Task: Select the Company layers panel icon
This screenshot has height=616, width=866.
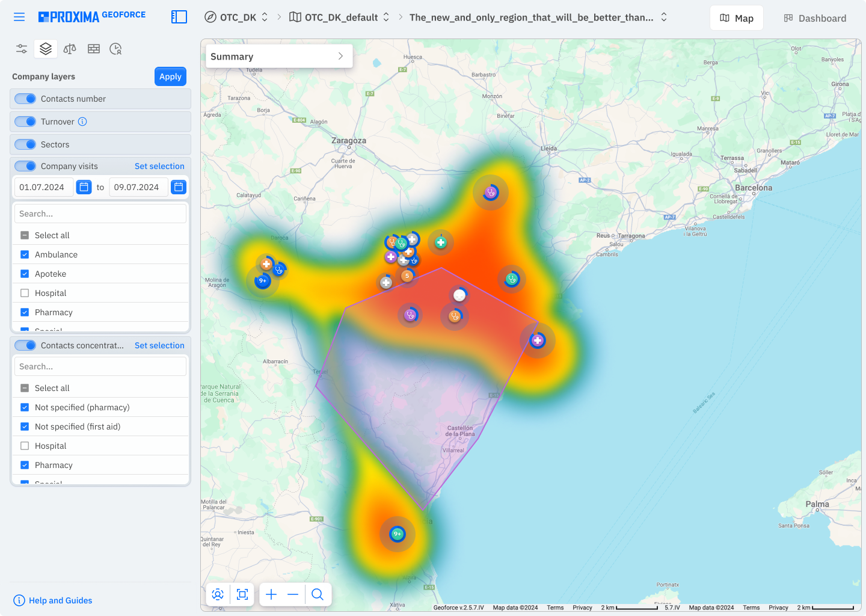Action: pos(46,48)
